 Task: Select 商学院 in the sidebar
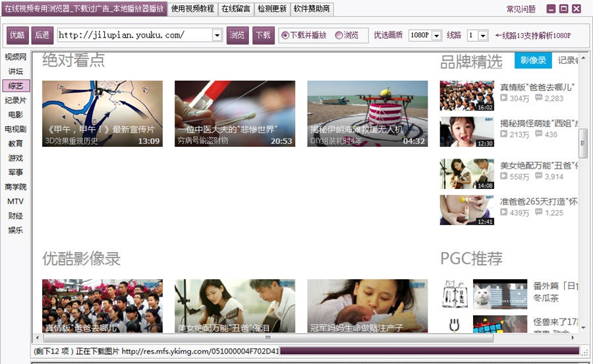(x=16, y=187)
